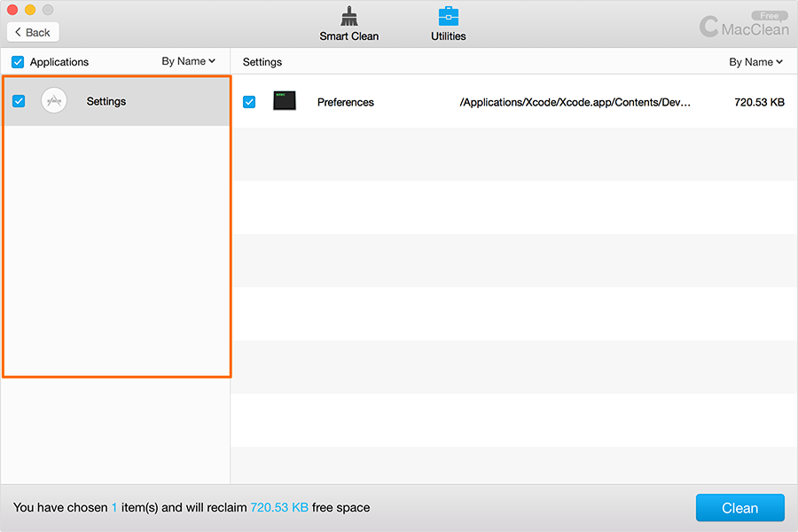Click the blue Clean button
798x532 pixels.
coord(740,507)
